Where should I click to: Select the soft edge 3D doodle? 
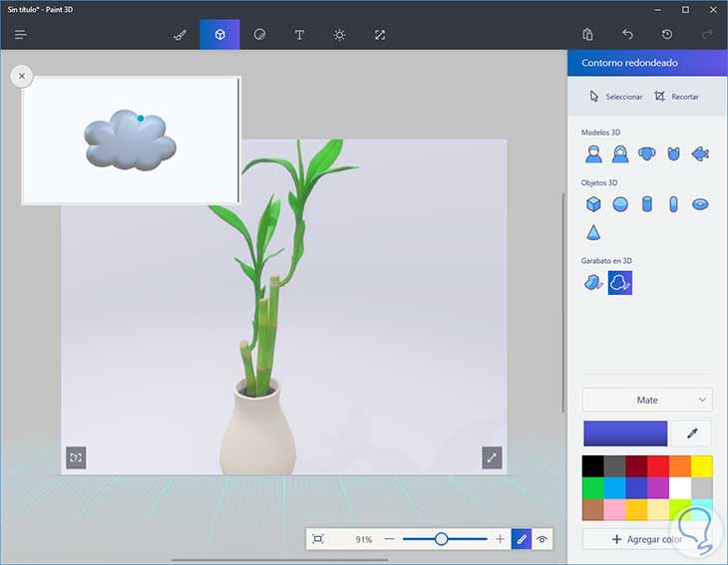620,283
